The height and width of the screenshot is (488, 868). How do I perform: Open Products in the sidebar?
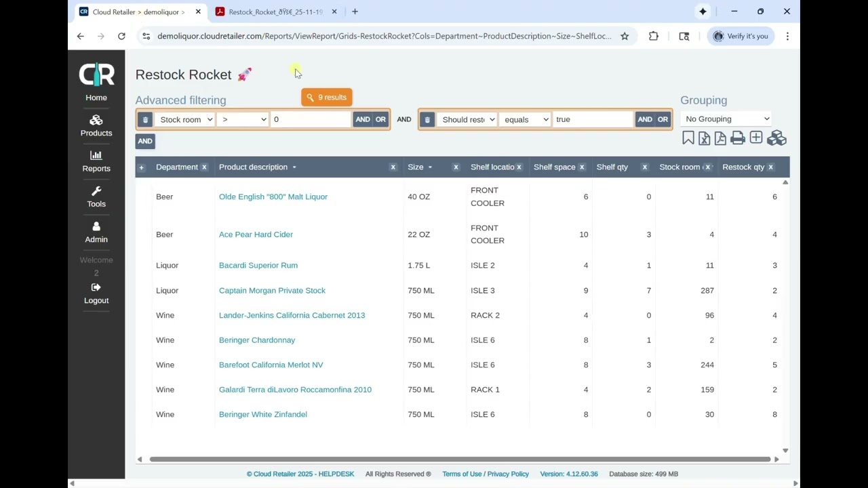[x=96, y=126]
